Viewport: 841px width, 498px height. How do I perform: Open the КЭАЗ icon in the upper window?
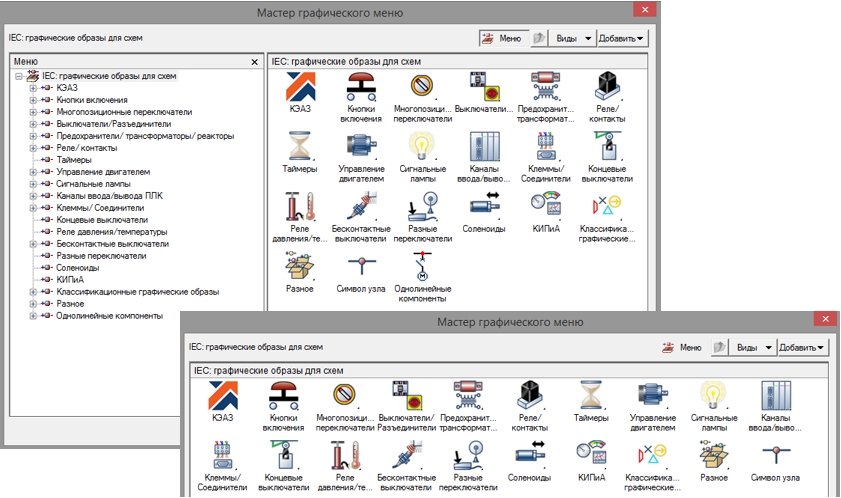pos(300,87)
